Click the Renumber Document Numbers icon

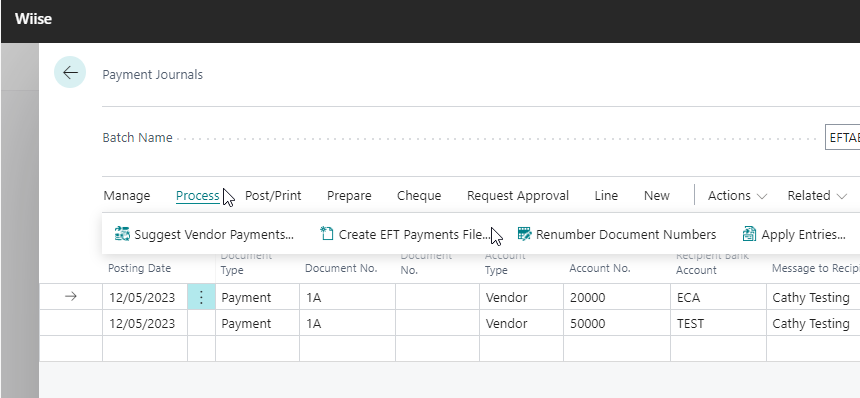[524, 234]
